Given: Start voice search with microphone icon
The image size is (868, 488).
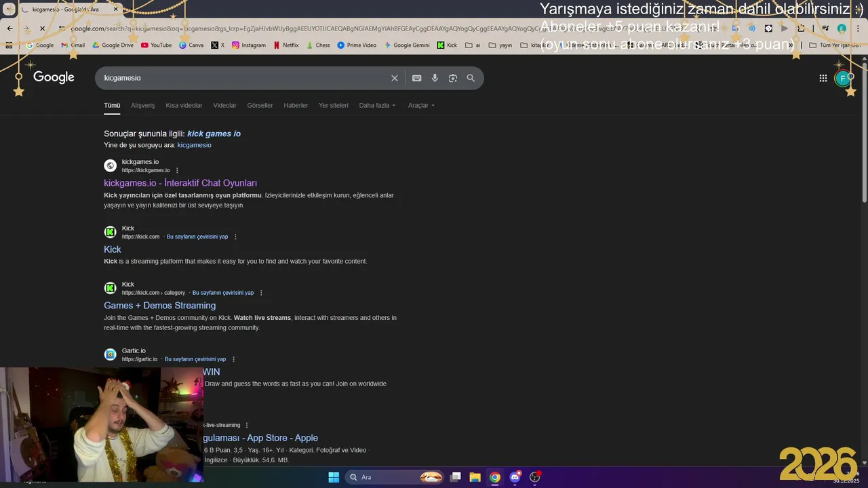Looking at the screenshot, I should [435, 78].
